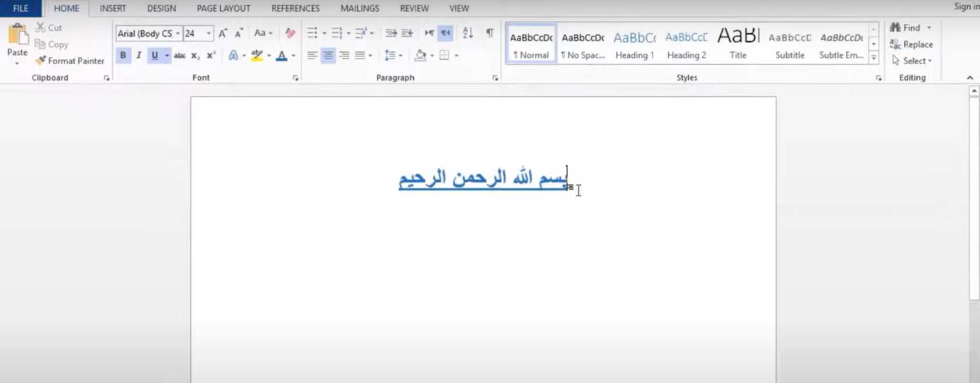The height and width of the screenshot is (383, 980).
Task: Apply subscript formatting
Action: pos(196,55)
